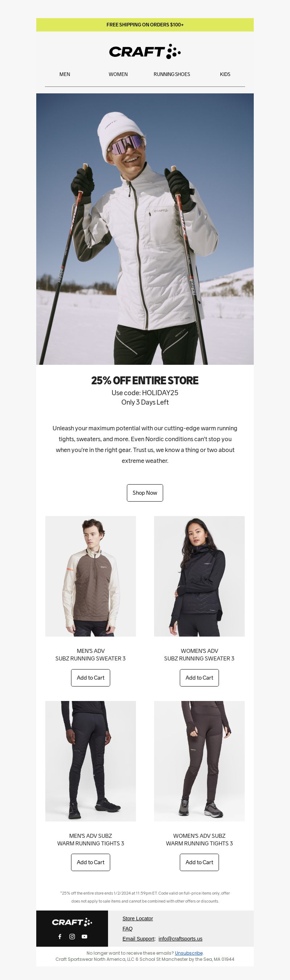View the women's black running sweater photo
The height and width of the screenshot is (980, 290).
coord(199,576)
